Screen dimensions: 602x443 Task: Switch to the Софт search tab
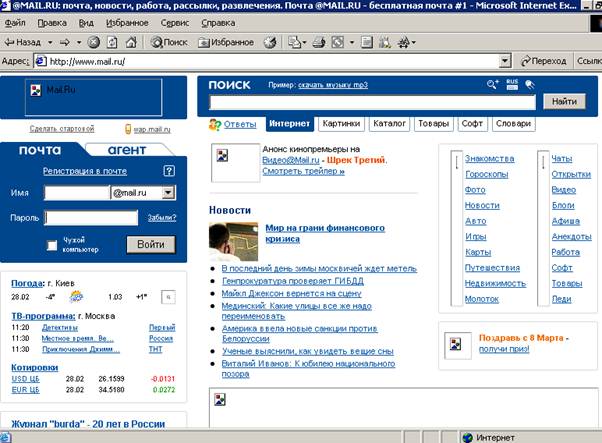(472, 124)
